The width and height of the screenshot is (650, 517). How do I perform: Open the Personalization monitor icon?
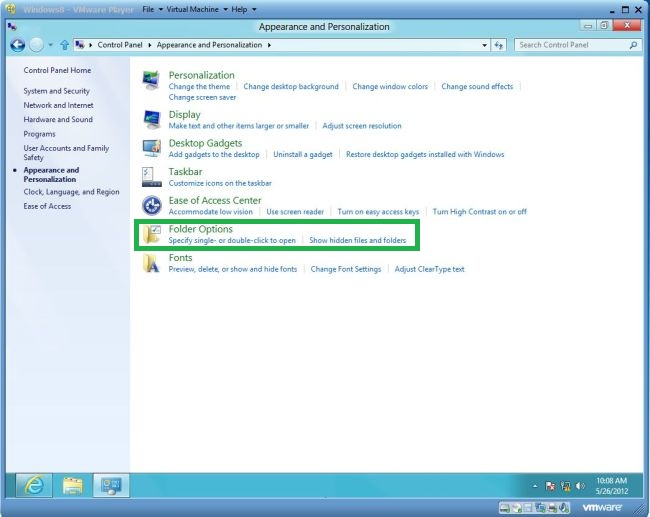[x=151, y=80]
